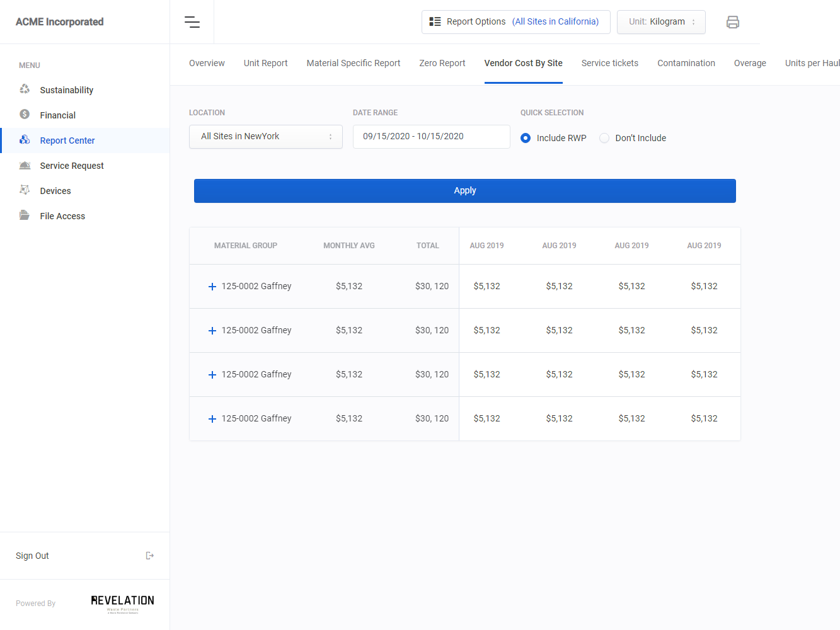
Task: Select the Don't Include radio button
Action: [x=604, y=138]
